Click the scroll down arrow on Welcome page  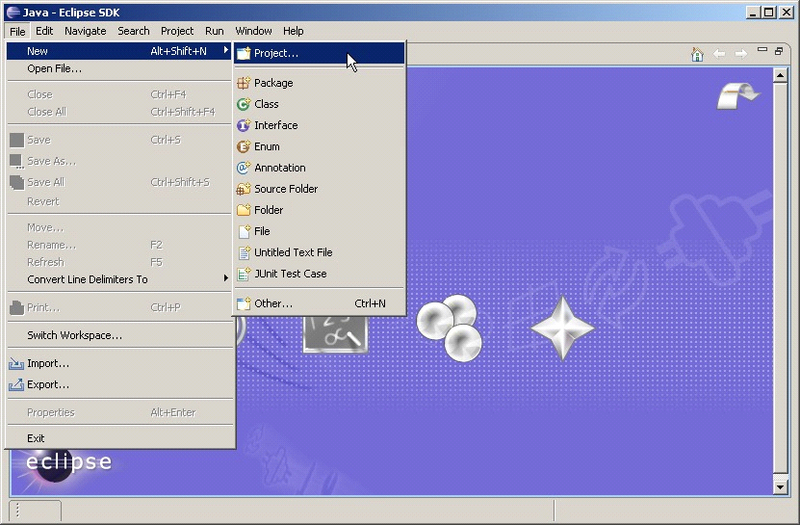pyautogui.click(x=780, y=487)
